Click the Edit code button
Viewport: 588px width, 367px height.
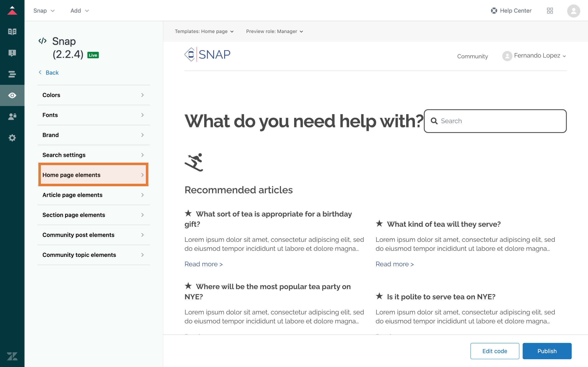495,351
